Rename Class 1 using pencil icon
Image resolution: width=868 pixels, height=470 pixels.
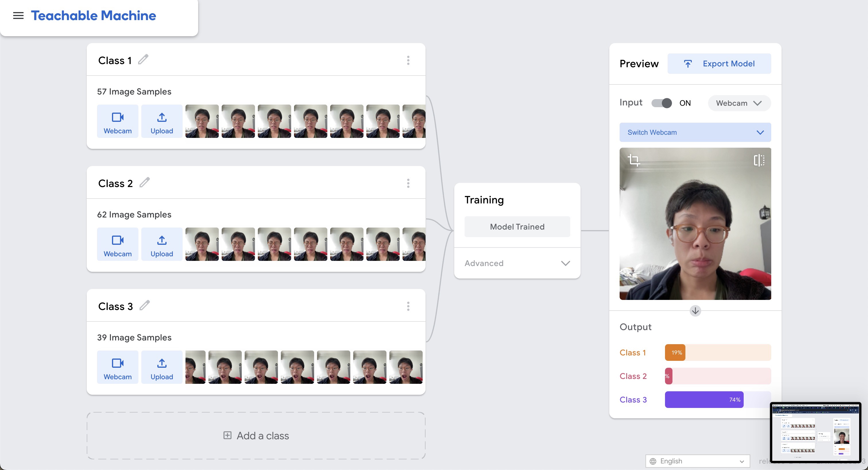143,60
